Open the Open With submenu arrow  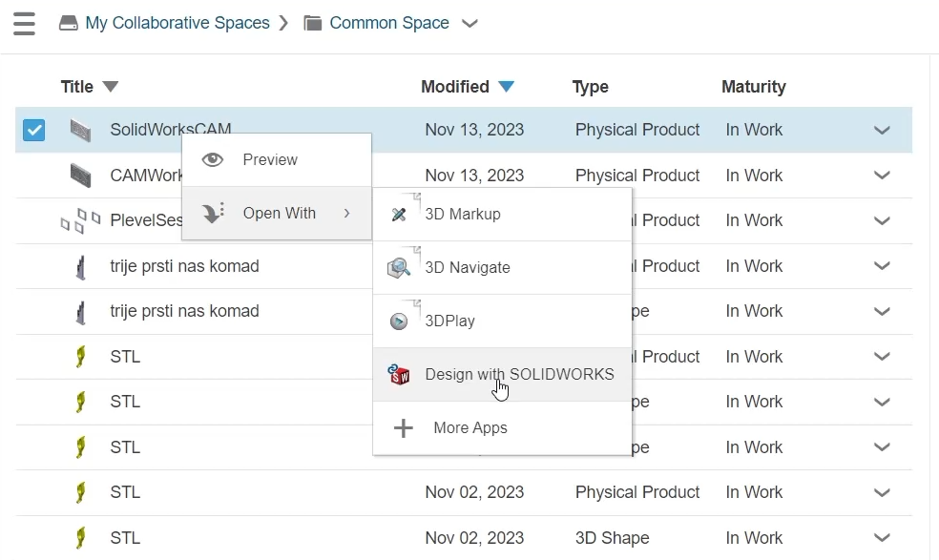pyautogui.click(x=346, y=213)
